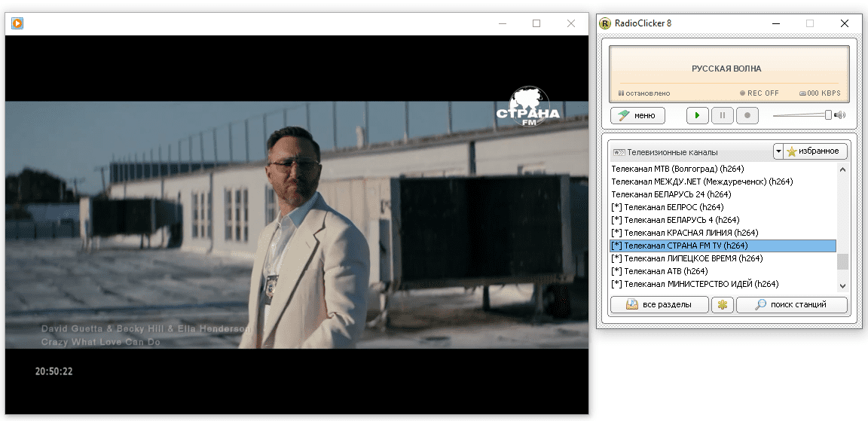Click the video player window app icon

pyautogui.click(x=17, y=23)
